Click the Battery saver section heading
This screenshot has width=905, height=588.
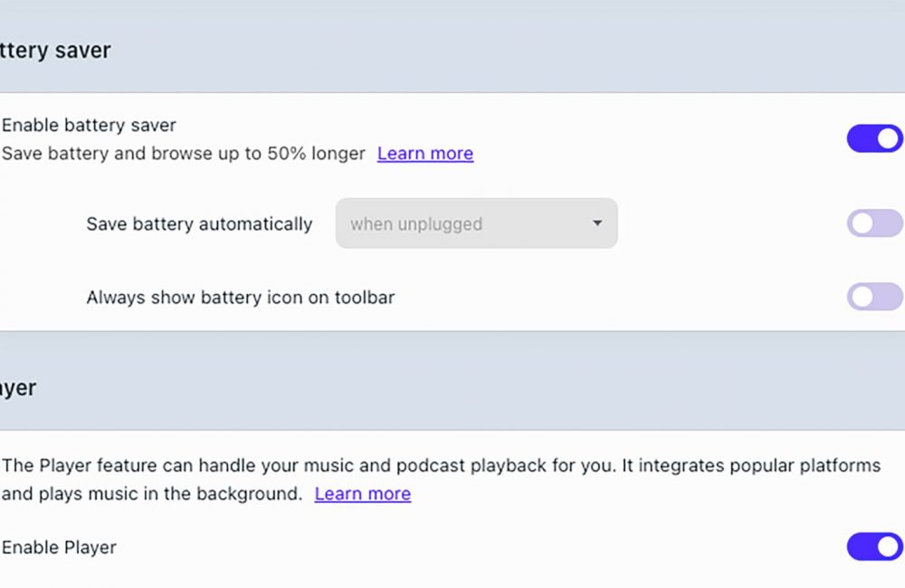pyautogui.click(x=54, y=51)
